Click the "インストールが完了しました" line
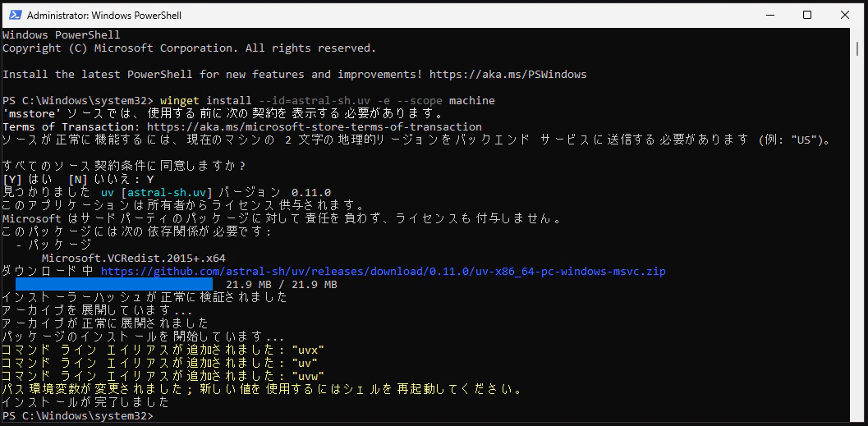 point(85,402)
